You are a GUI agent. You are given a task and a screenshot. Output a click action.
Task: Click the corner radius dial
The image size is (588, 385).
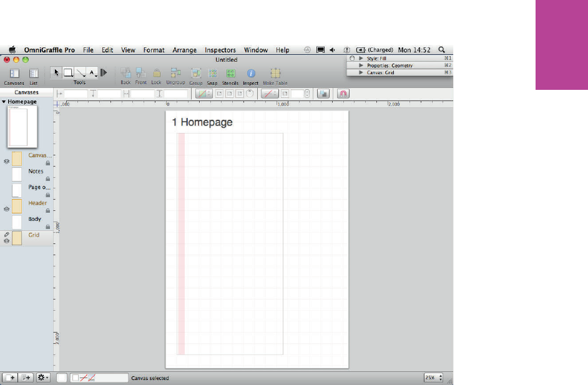(x=250, y=94)
